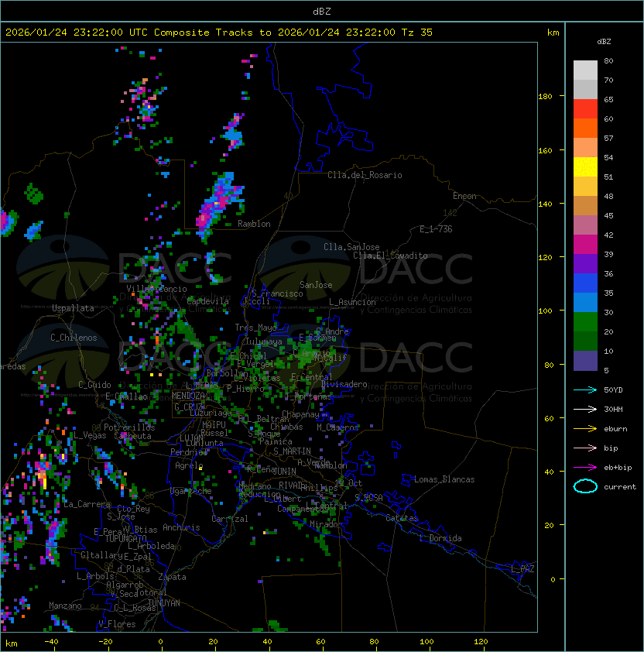Select the purple 36-39 dBZ swatch
Screen dimensions: 644x652
tap(585, 263)
